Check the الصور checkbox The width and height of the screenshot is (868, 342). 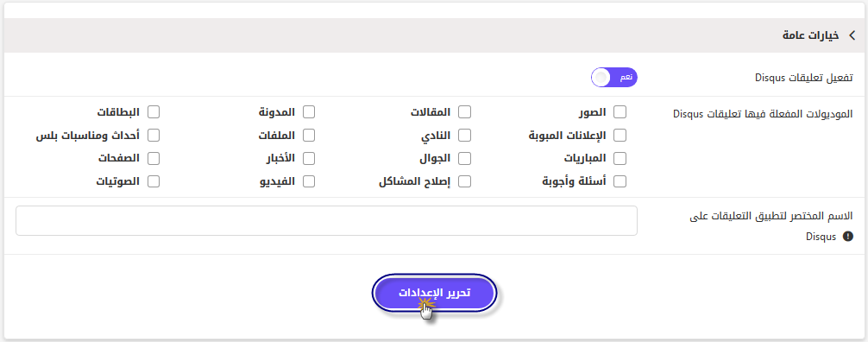coord(620,112)
